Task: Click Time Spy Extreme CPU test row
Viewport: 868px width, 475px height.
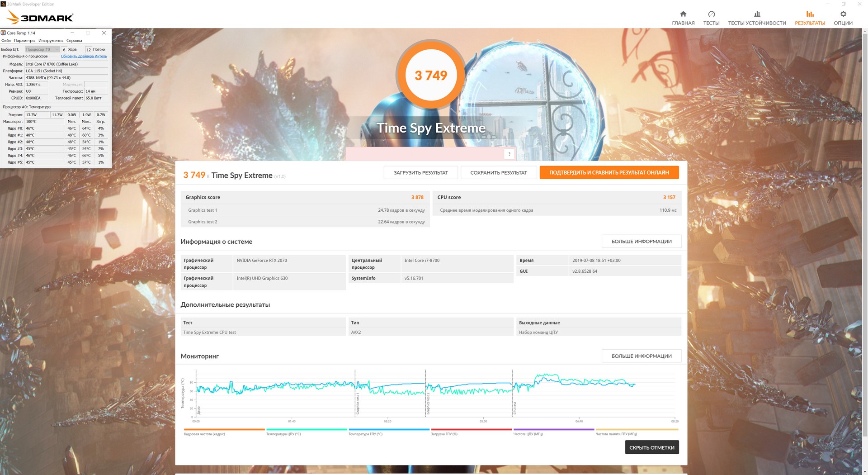Action: coord(263,332)
